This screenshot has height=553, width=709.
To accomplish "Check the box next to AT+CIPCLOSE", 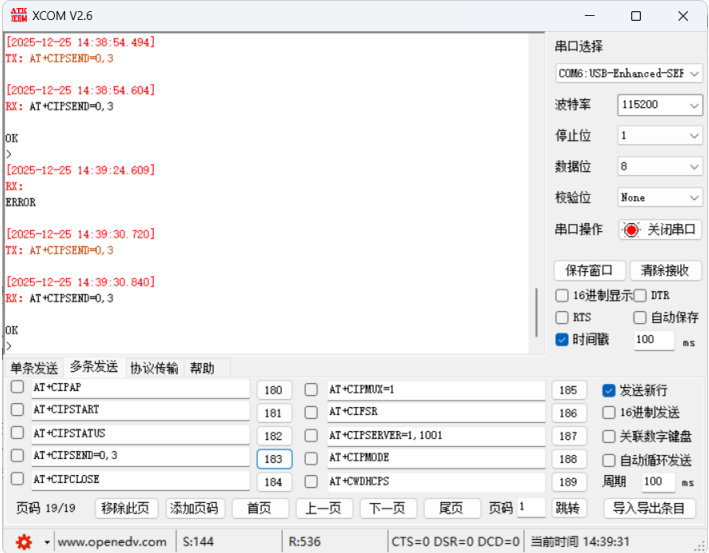I will [17, 478].
